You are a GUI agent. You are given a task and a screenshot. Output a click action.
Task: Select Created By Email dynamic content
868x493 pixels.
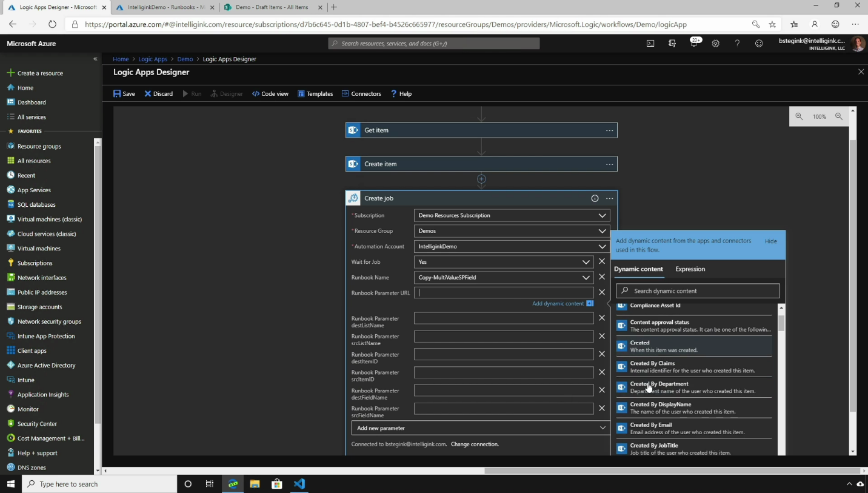[694, 428]
